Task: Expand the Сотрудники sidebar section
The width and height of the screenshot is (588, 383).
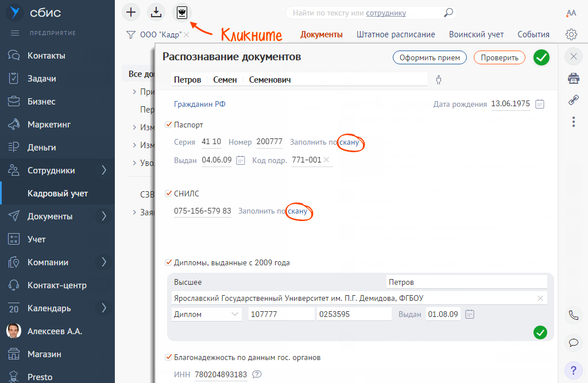Action: point(104,170)
